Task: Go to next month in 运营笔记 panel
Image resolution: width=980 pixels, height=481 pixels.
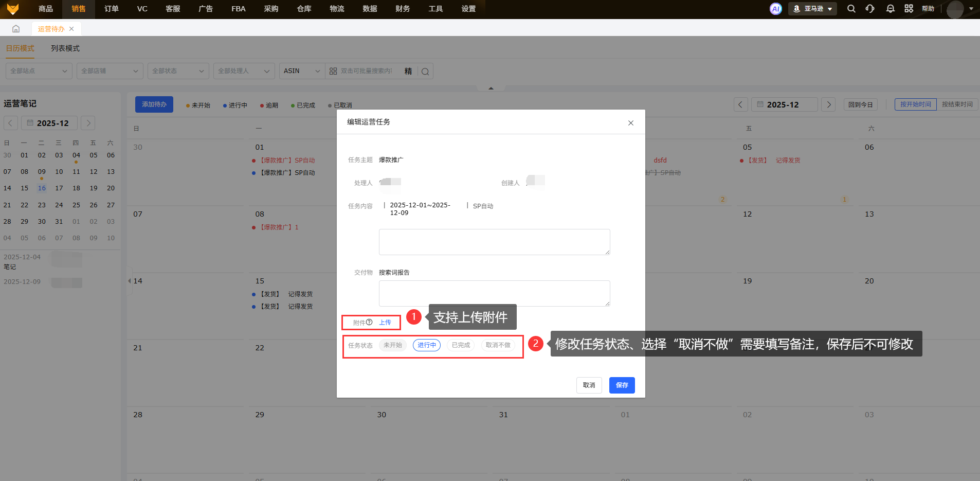Action: click(x=88, y=123)
